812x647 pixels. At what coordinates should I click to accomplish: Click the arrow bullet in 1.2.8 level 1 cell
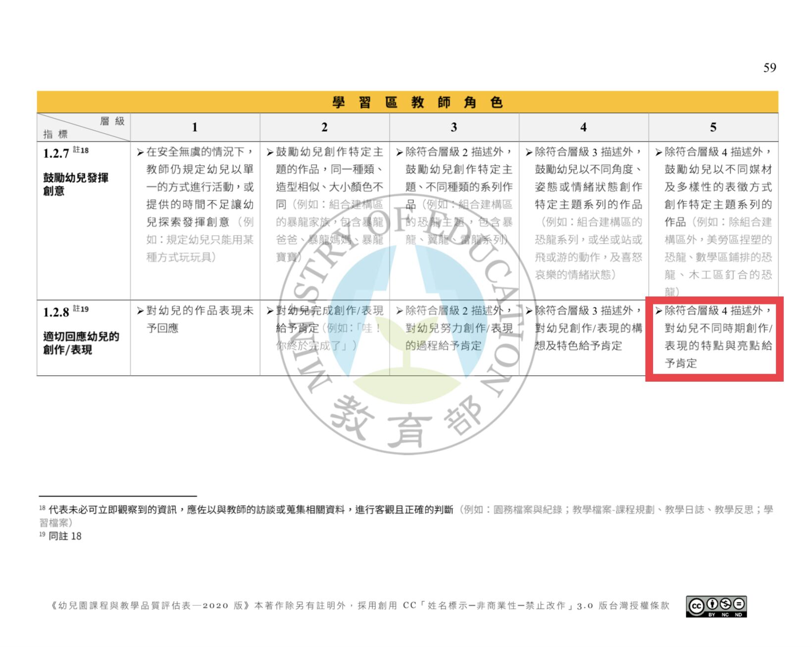140,311
